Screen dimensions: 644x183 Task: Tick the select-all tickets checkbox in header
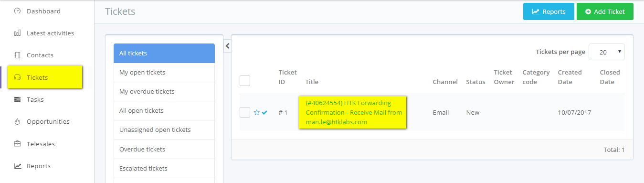245,81
